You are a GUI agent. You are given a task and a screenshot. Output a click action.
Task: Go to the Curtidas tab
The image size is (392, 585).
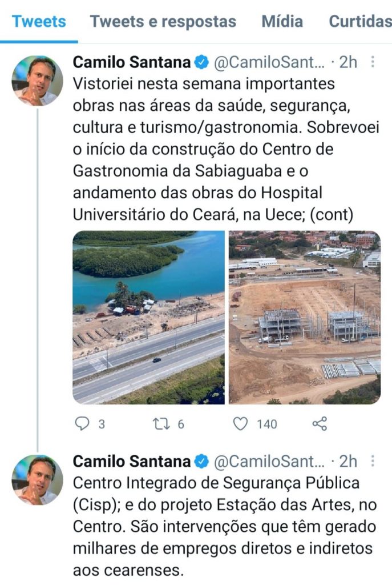[x=359, y=22]
